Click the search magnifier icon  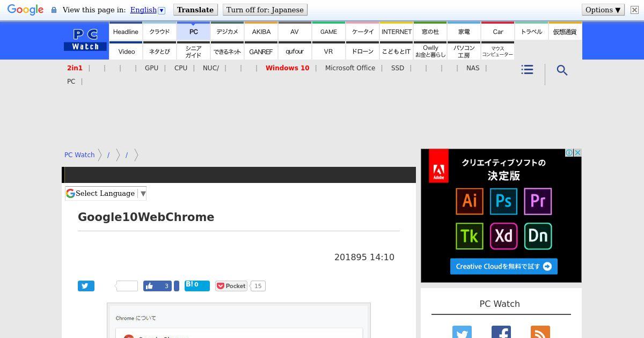pos(562,70)
